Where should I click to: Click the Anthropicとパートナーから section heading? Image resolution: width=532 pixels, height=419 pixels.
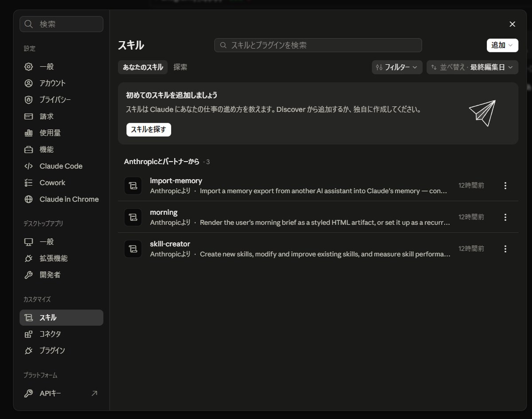pyautogui.click(x=162, y=162)
